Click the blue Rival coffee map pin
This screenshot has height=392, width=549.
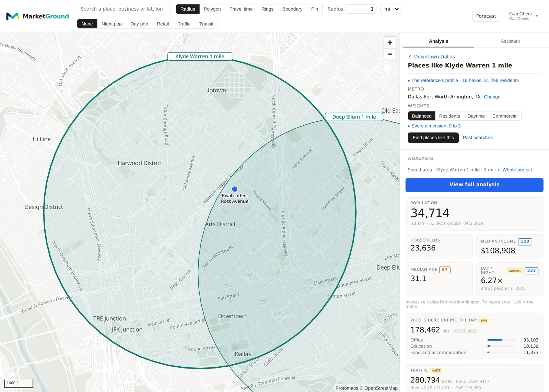pos(235,189)
